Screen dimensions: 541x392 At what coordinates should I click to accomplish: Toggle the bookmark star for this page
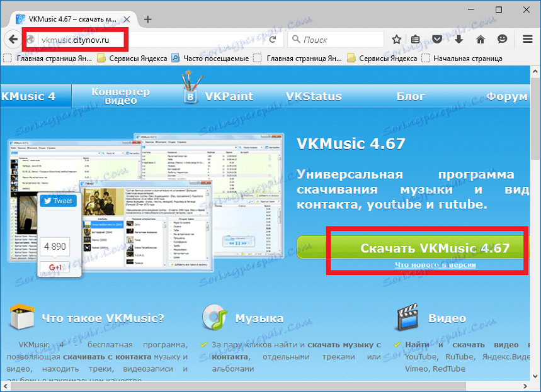pos(397,39)
